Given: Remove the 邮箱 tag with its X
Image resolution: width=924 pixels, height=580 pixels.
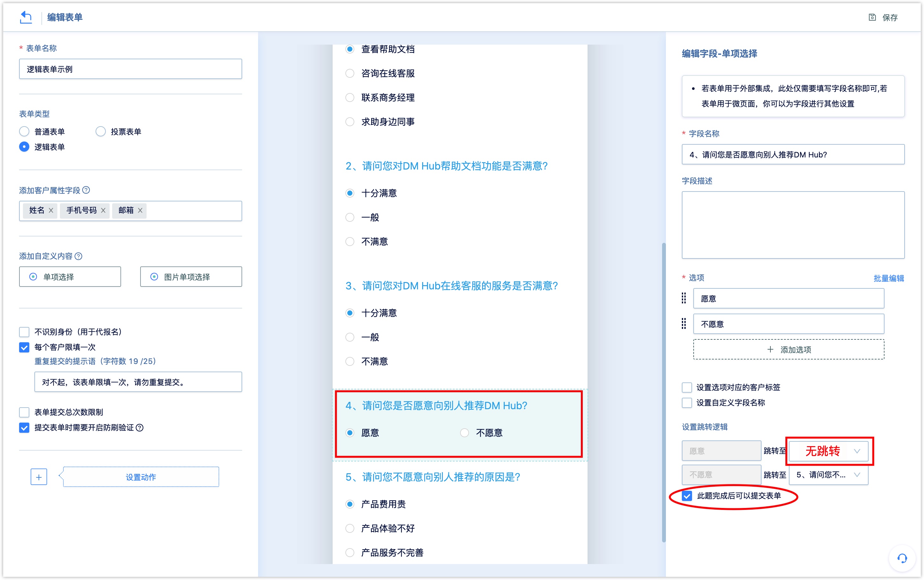Looking at the screenshot, I should pyautogui.click(x=140, y=210).
